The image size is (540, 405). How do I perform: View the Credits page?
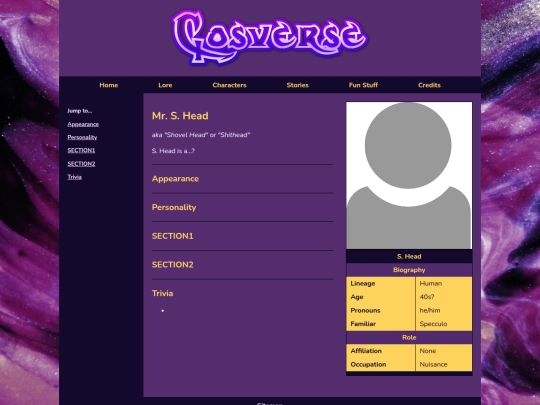click(429, 85)
